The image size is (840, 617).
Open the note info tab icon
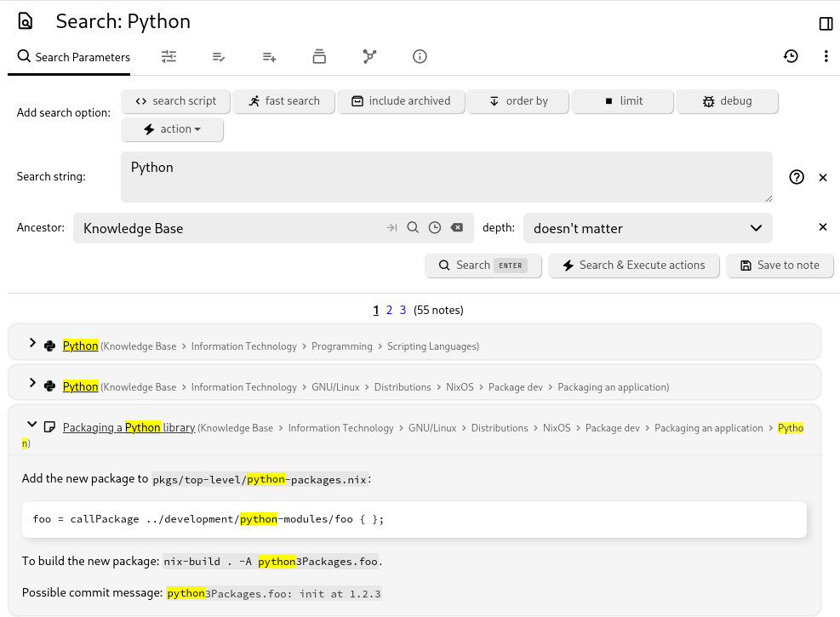click(x=420, y=56)
